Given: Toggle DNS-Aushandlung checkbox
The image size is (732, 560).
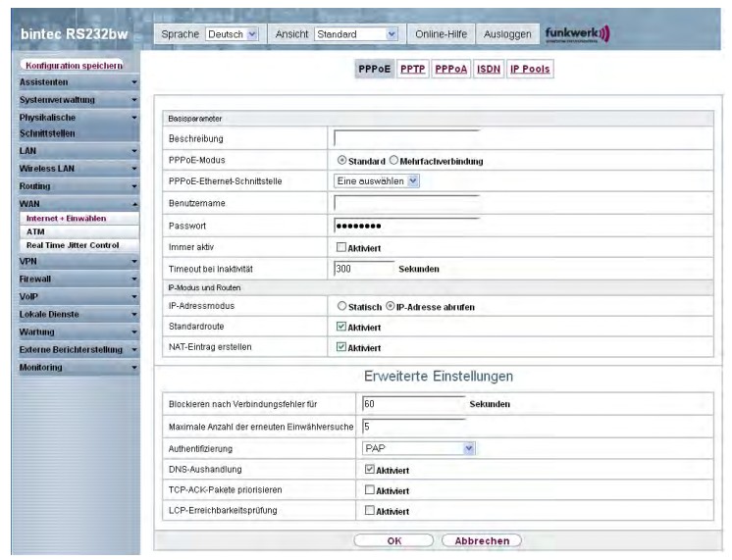Looking at the screenshot, I should (370, 470).
